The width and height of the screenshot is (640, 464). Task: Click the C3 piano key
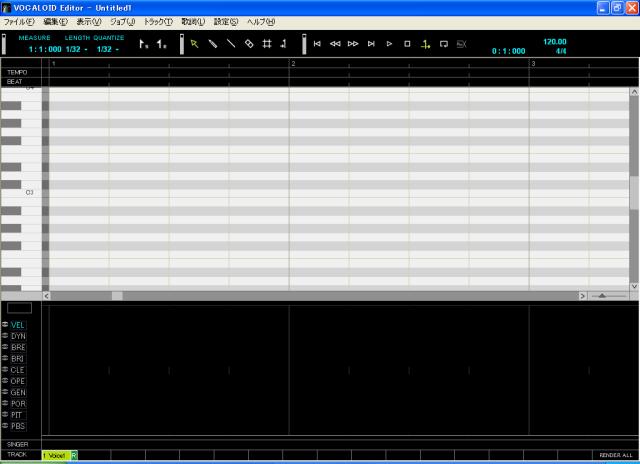[21, 193]
